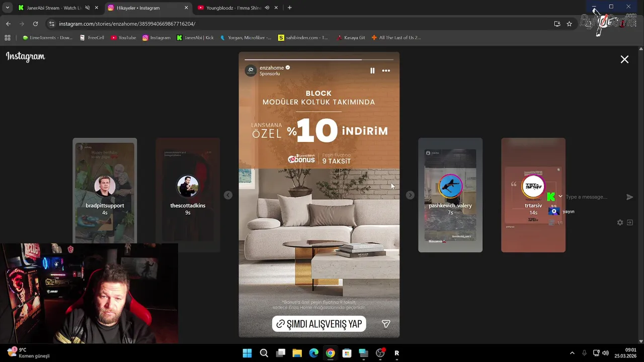The image size is (644, 362).
Task: Open the Instagram bookmark
Action: coord(156,38)
